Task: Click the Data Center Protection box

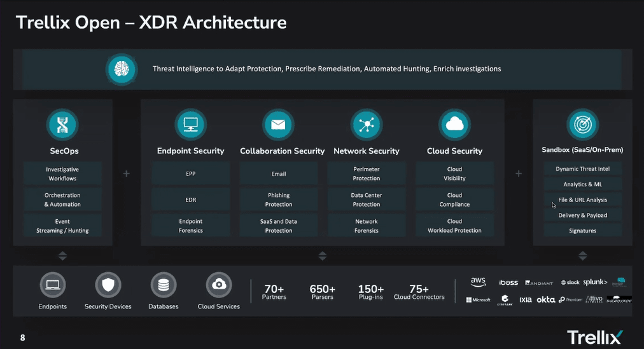Action: 367,200
